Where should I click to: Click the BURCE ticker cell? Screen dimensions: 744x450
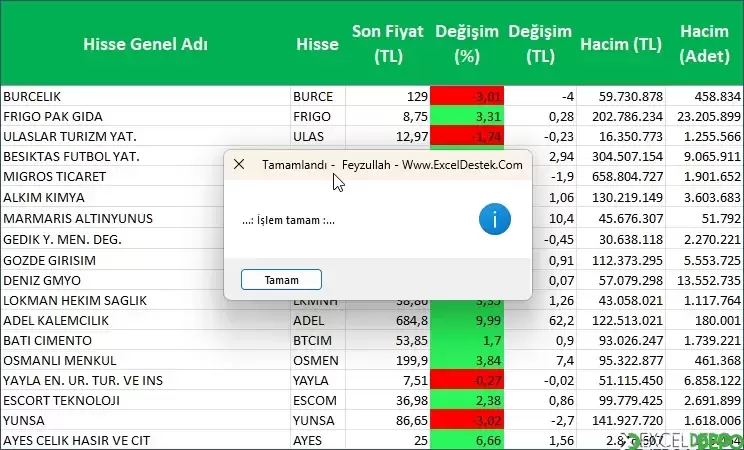click(318, 96)
